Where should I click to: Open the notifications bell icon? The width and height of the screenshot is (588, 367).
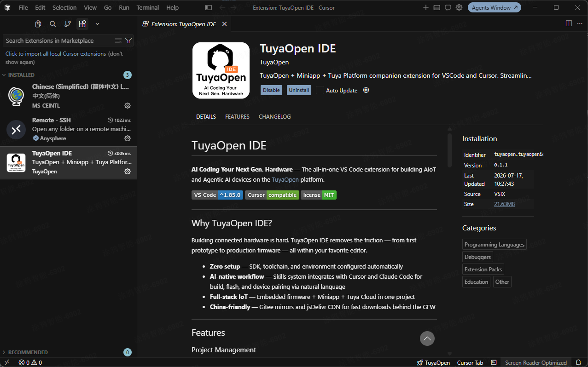[x=578, y=362]
